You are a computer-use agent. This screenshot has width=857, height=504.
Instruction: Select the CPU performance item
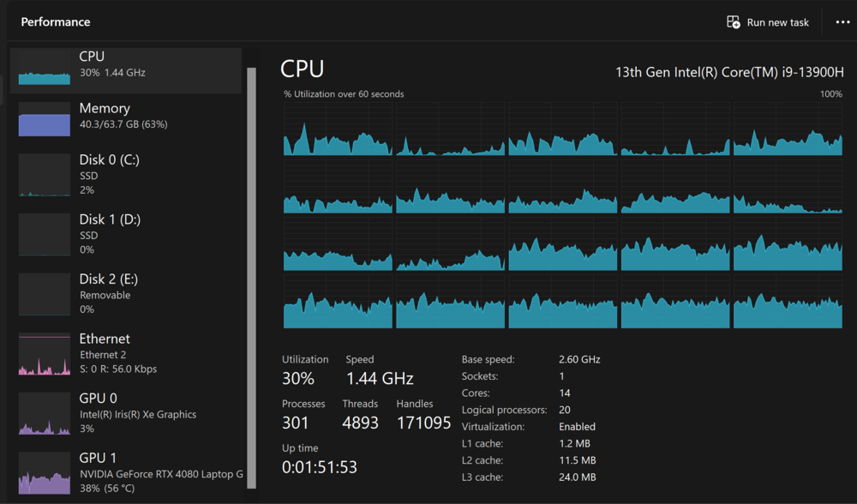pyautogui.click(x=125, y=65)
